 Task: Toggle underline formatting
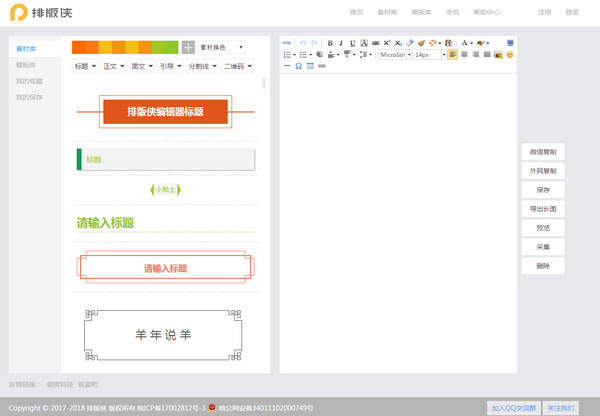tap(351, 43)
